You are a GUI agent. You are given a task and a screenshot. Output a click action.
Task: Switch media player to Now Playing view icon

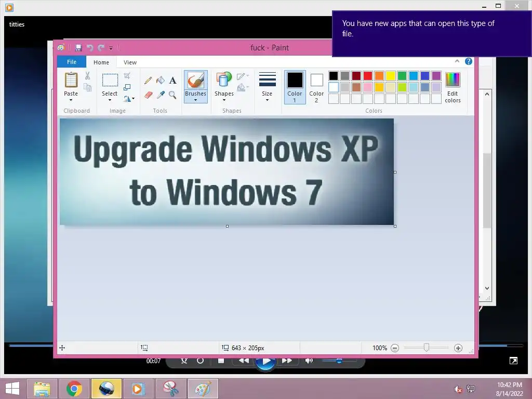click(513, 361)
